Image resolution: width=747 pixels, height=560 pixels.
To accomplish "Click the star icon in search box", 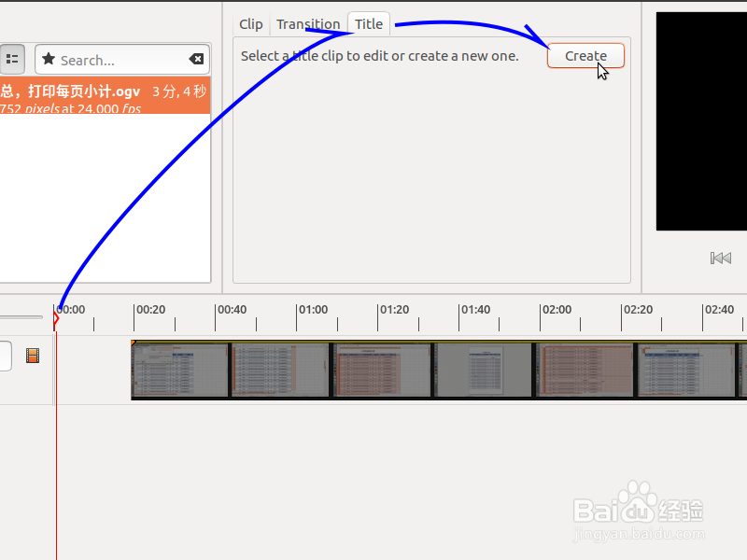I will click(49, 59).
